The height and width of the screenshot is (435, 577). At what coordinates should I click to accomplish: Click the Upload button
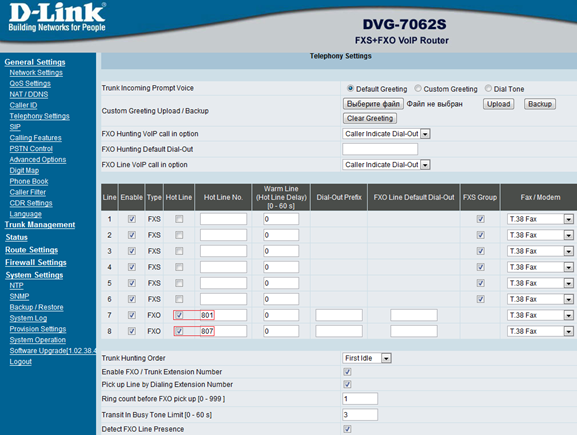tap(498, 104)
